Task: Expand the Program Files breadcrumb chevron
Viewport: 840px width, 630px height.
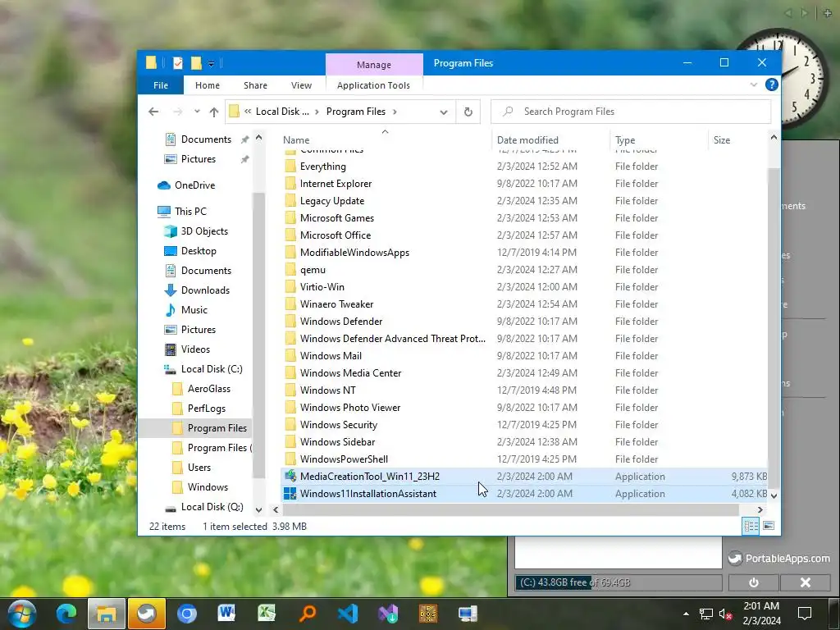Action: point(395,112)
